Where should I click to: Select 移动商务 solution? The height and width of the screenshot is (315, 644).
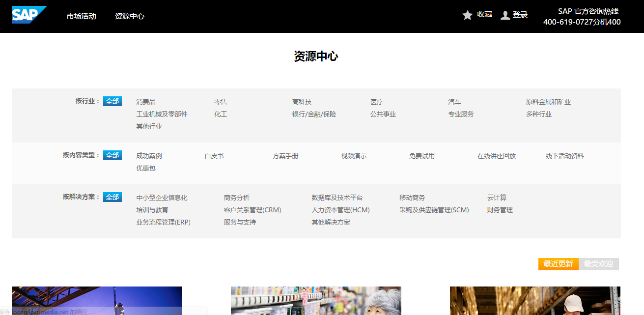[x=412, y=198]
